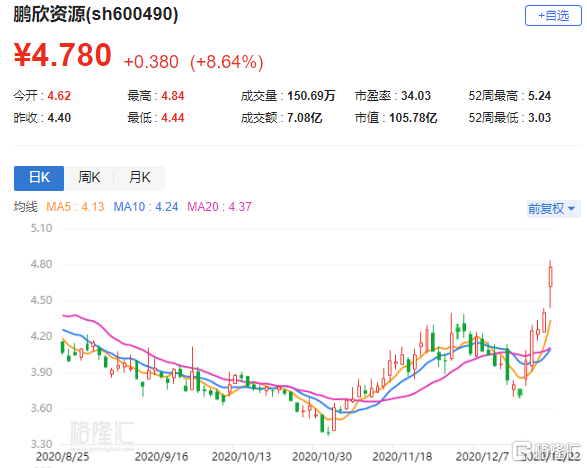Click the 4.80 y-axis label

click(42, 264)
